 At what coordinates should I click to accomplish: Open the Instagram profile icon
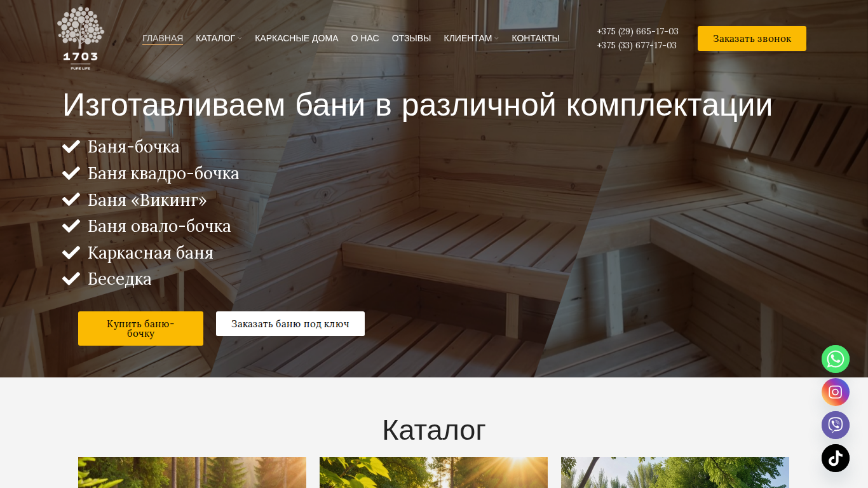[x=836, y=392]
